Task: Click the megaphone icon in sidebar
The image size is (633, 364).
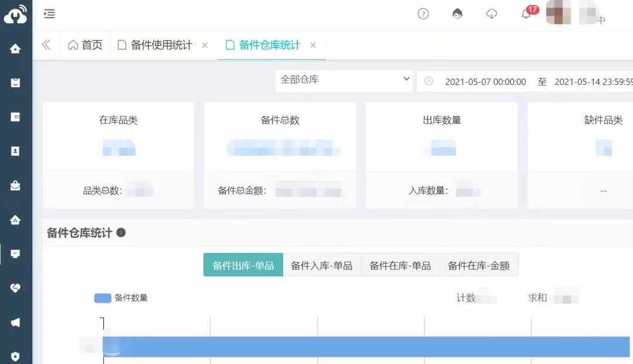Action: [15, 322]
